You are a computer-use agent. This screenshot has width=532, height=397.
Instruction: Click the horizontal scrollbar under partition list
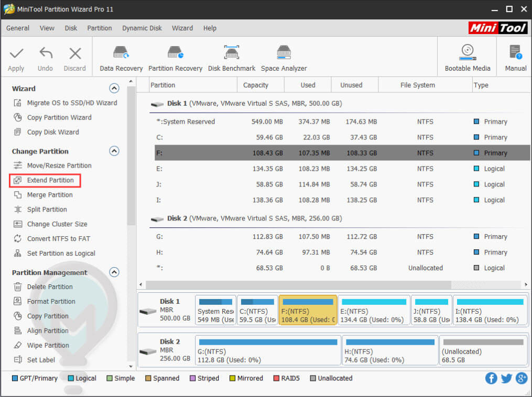299,284
